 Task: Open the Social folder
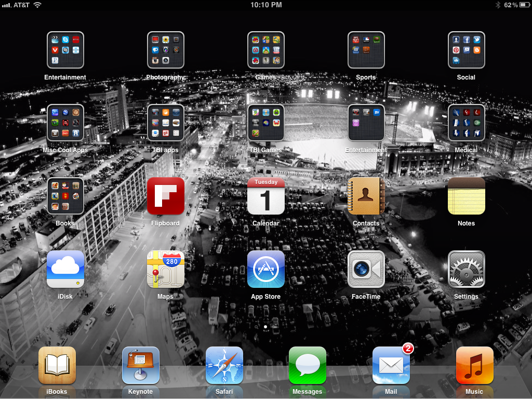tap(466, 50)
